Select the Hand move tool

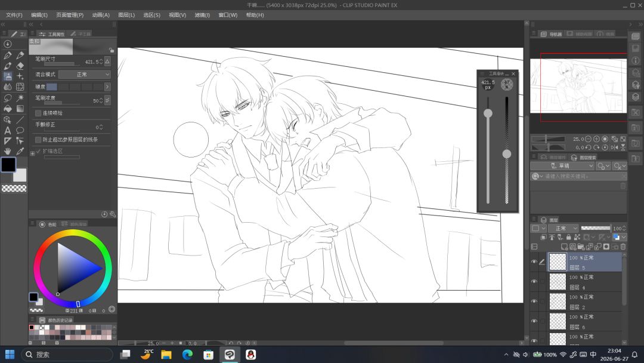pos(7,151)
